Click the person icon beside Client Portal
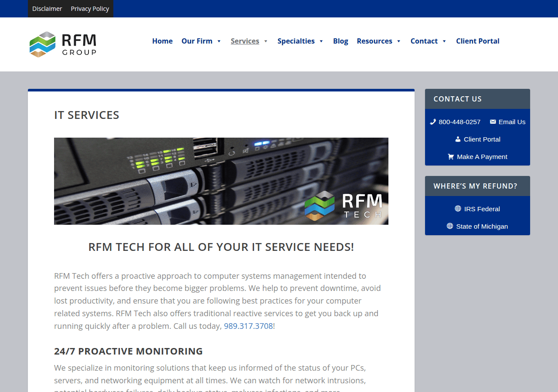Screen dimensions: 558x392 (x=458, y=139)
